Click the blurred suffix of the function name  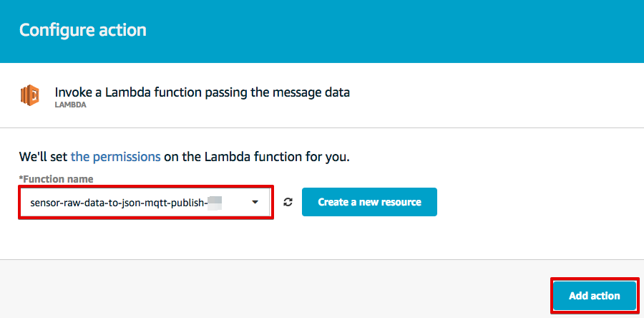click(215, 203)
